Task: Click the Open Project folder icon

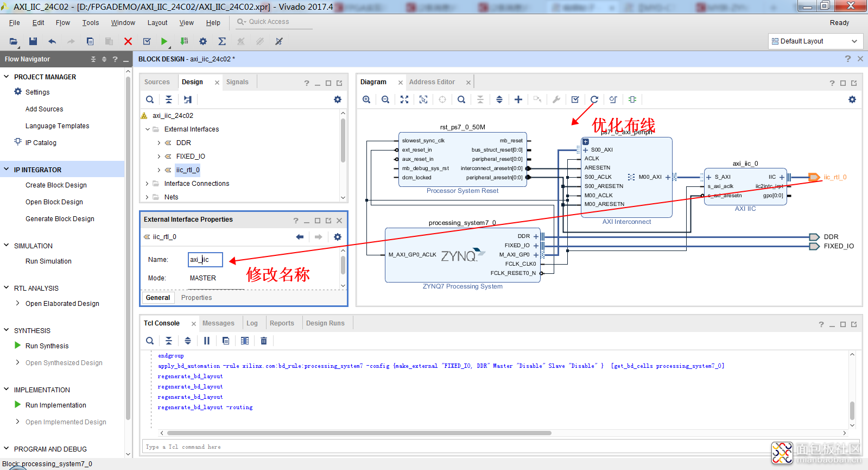Action: pos(14,41)
